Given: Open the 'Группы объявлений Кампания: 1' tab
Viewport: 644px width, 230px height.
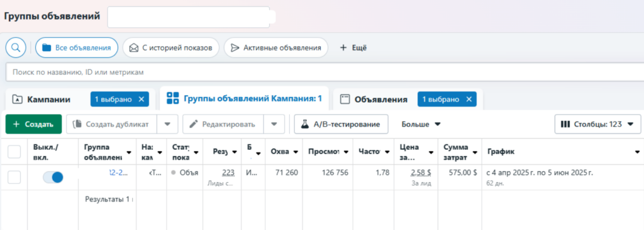Looking at the screenshot, I should 244,98.
